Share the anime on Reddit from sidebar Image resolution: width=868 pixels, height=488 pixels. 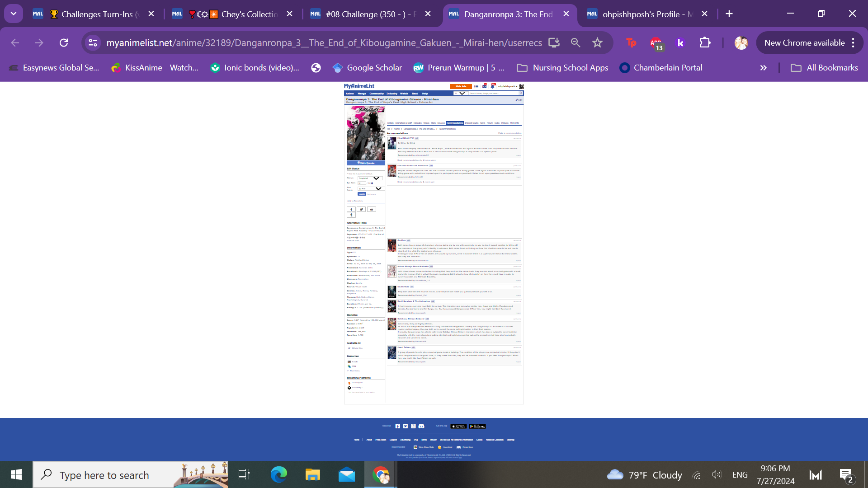[371, 209]
